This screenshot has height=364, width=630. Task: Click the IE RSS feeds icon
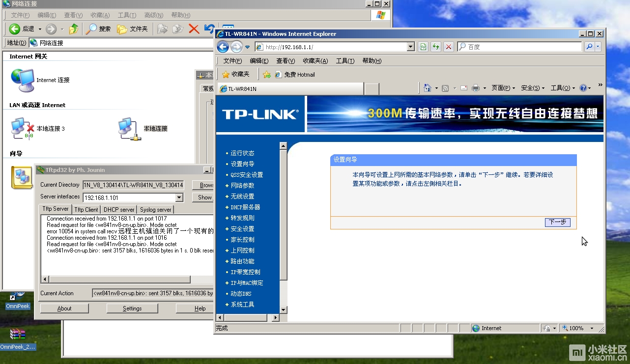click(x=445, y=88)
